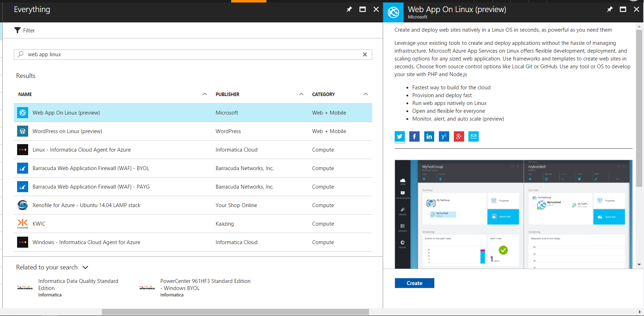This screenshot has width=644, height=316.
Task: Click Your Shop Online publisher cell
Action: tap(236, 205)
